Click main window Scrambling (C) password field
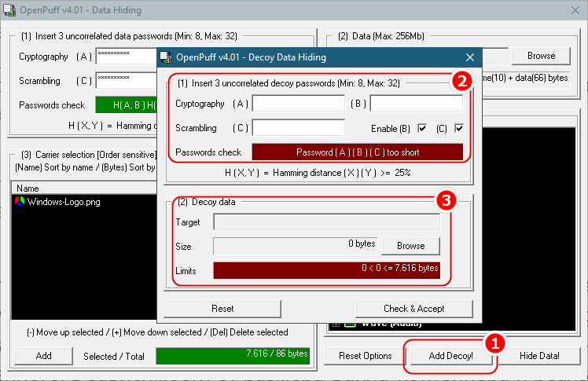This screenshot has width=588, height=381. click(127, 81)
